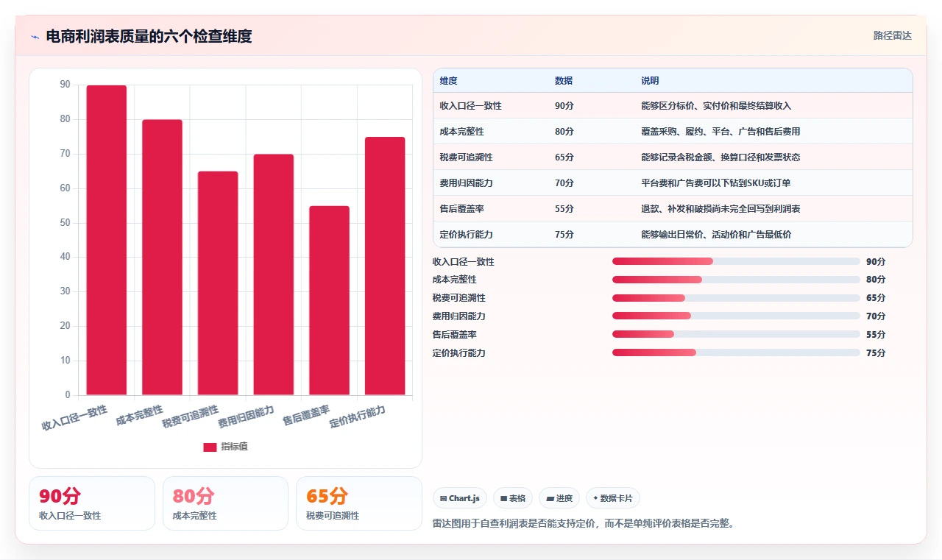Image resolution: width=942 pixels, height=560 pixels.
Task: Click the Chart.js tag chip
Action: point(460,498)
